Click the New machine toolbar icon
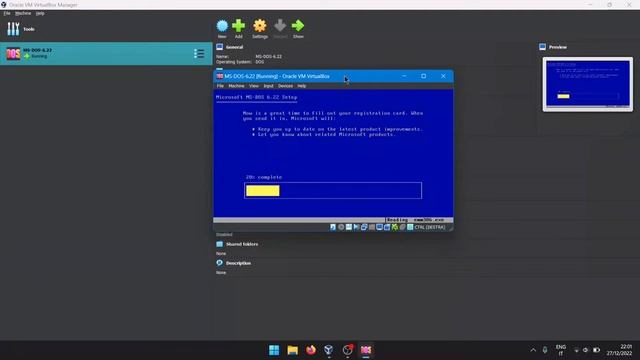Screen dimensions: 640x360 coord(222,26)
